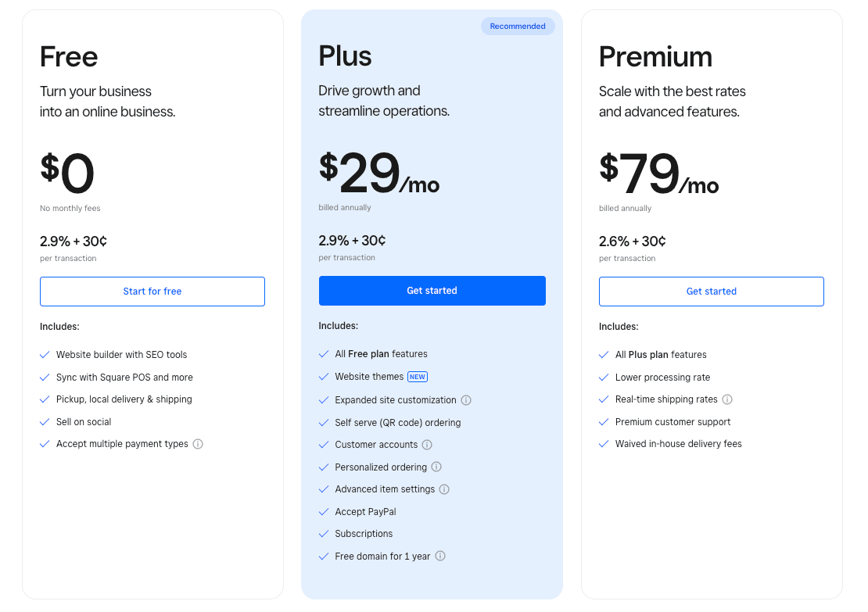Click the Waived in-house delivery fees item
Screen dimensions: 868x612
coord(678,444)
